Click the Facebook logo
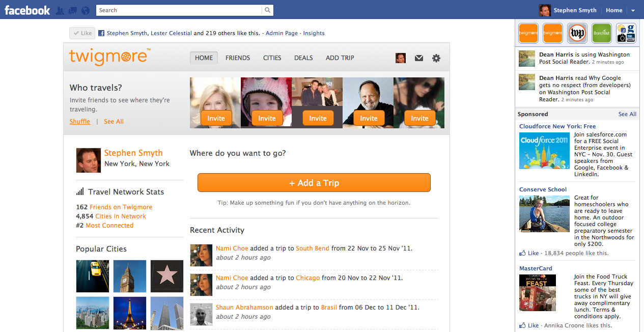Screen dimensions: 644x332 point(27,10)
